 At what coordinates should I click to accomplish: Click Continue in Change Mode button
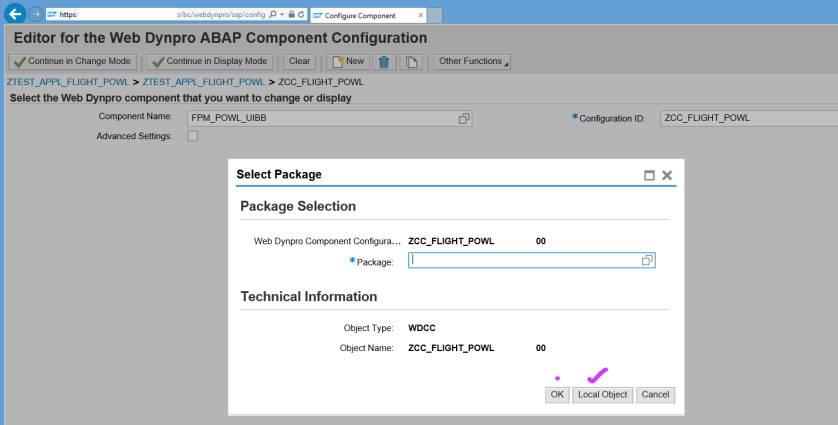[72, 62]
